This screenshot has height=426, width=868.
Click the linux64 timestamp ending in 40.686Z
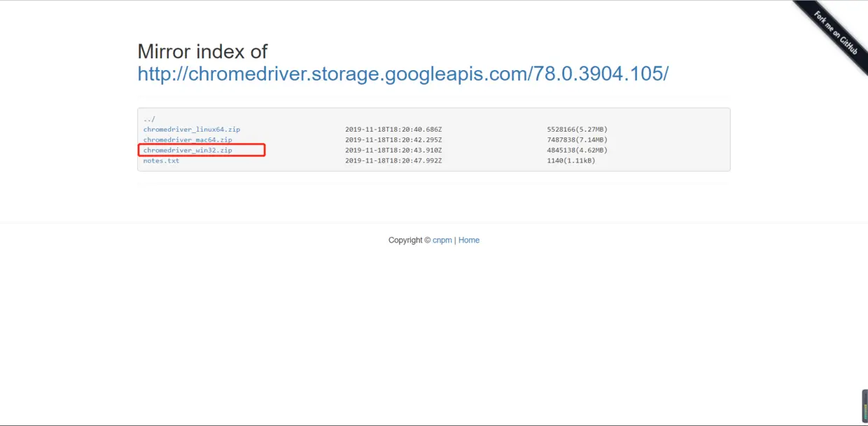(x=393, y=130)
